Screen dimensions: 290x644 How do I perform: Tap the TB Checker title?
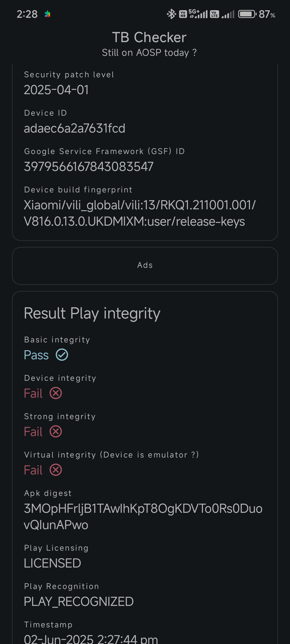149,37
